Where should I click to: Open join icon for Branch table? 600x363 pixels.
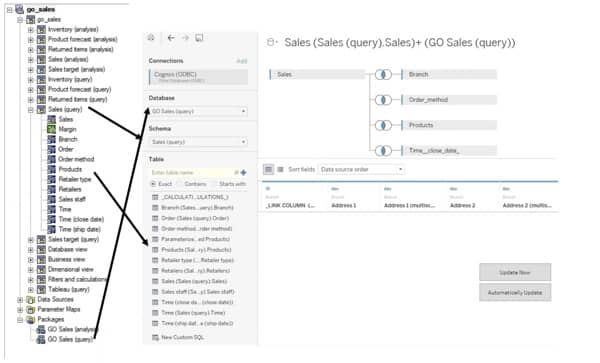pyautogui.click(x=383, y=74)
